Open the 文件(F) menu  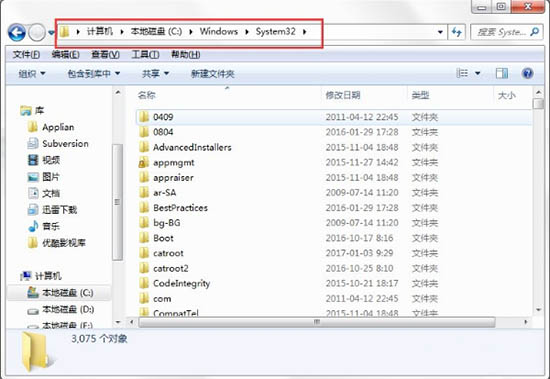(26, 54)
